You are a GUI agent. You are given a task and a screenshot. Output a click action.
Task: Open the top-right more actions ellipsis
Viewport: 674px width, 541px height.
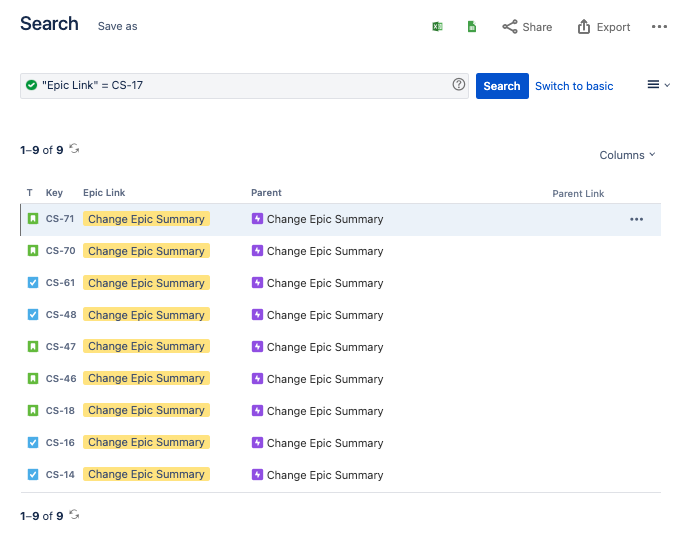coord(659,27)
